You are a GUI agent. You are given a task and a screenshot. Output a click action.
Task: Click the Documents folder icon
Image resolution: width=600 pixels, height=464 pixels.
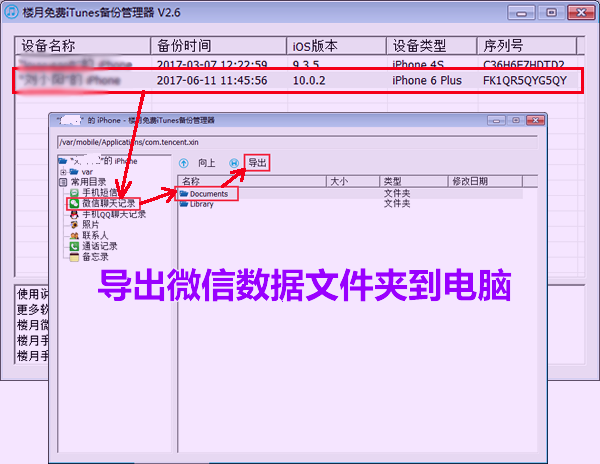point(184,194)
